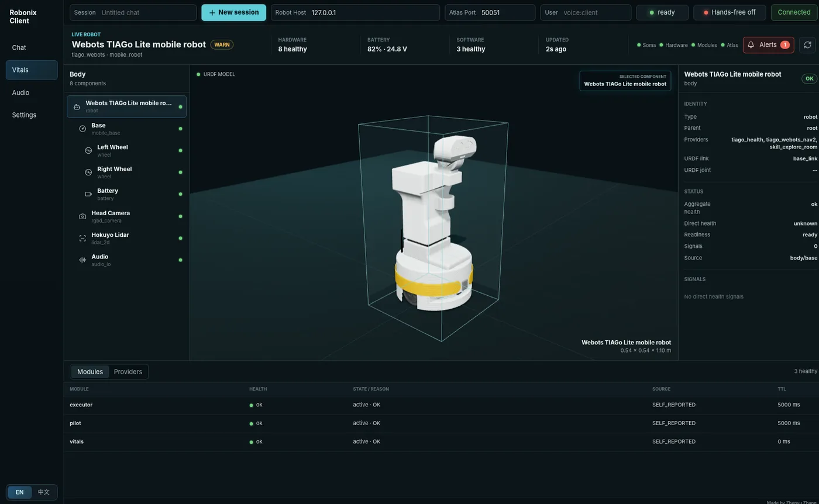Switch to the Providers tab
The width and height of the screenshot is (819, 504).
coord(128,372)
